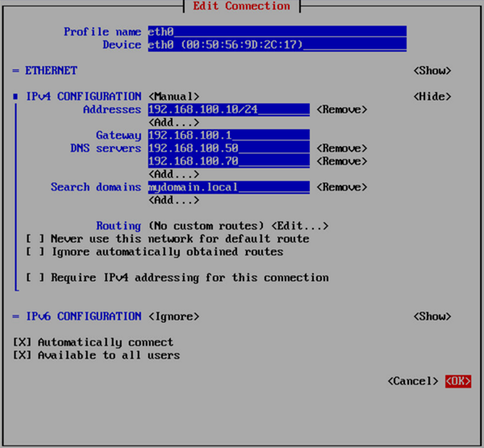
Task: Click the Profile name field eth0
Action: (277, 31)
